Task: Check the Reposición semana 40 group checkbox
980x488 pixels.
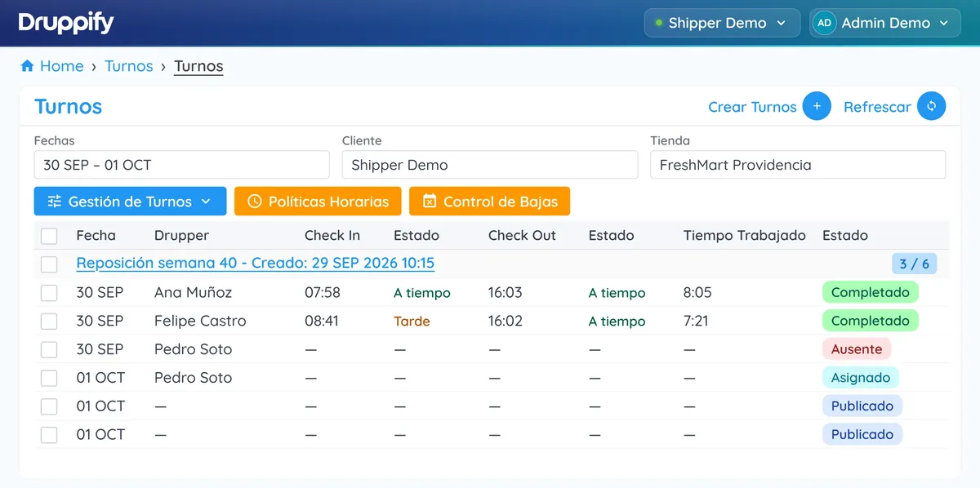Action: (x=49, y=264)
